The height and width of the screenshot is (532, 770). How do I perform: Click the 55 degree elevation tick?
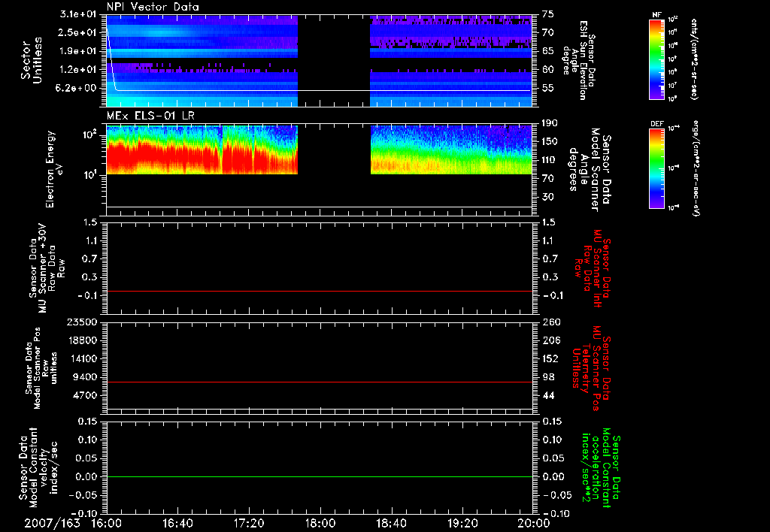(x=548, y=88)
